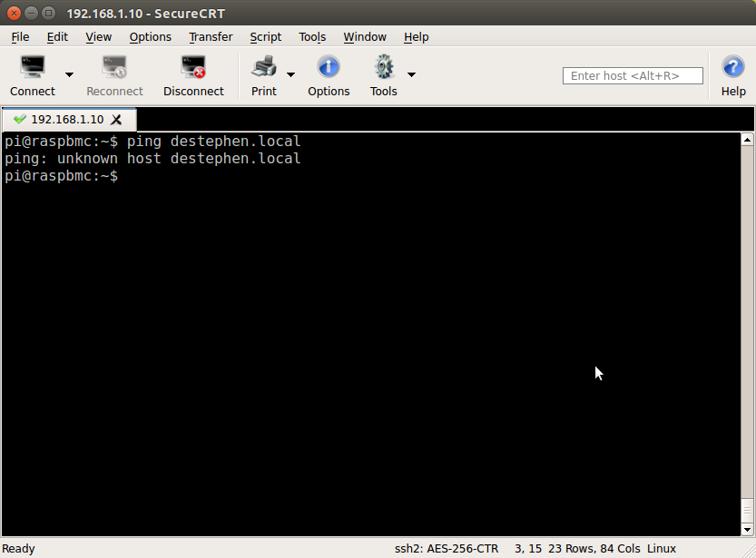Screen dimensions: 756x558
Task: Open the Tools menu in menu bar
Action: (312, 37)
